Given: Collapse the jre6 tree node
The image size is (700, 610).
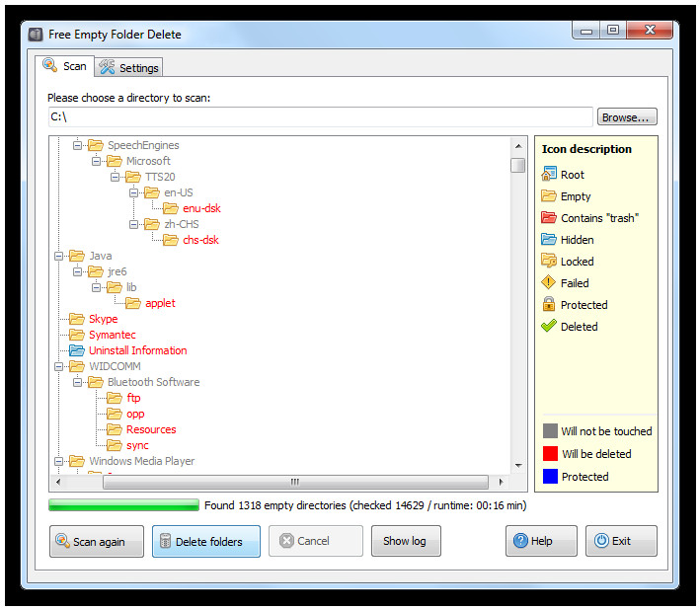Looking at the screenshot, I should coord(77,271).
